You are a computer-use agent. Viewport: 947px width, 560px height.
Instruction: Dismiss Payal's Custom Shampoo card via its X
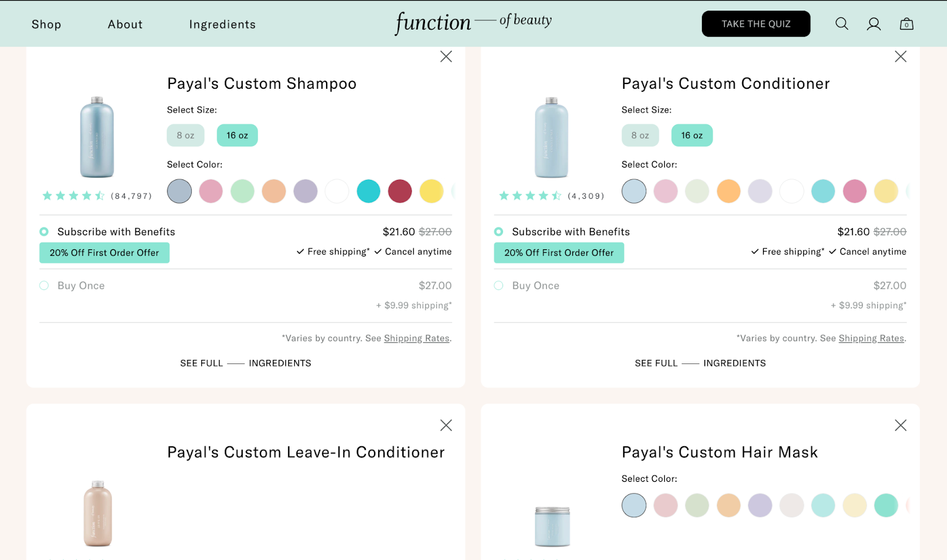click(446, 56)
